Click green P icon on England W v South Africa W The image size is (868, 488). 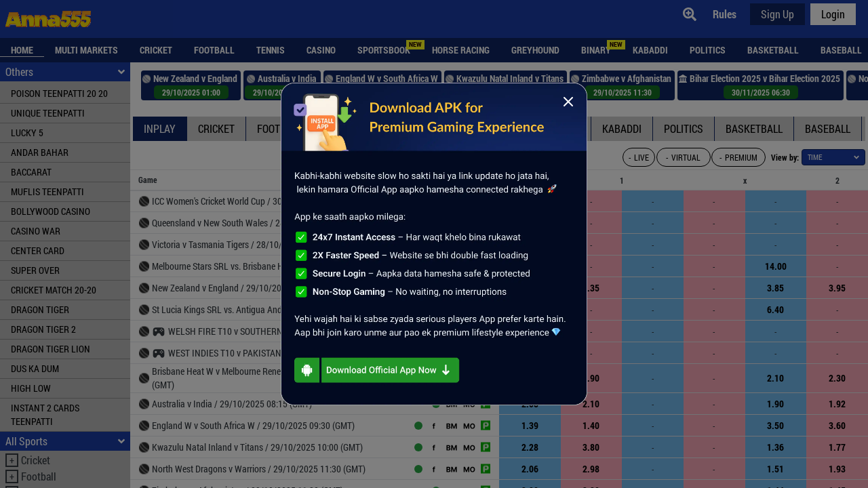point(486,426)
